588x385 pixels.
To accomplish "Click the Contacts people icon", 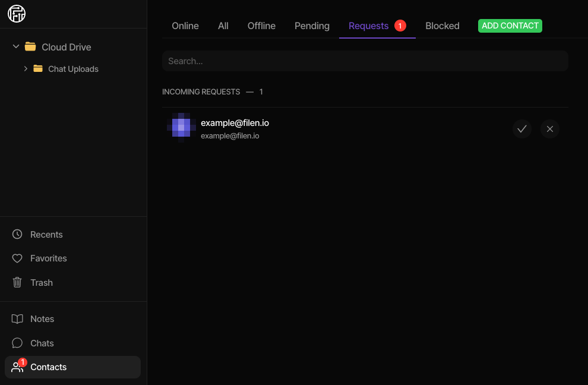I will pos(17,367).
